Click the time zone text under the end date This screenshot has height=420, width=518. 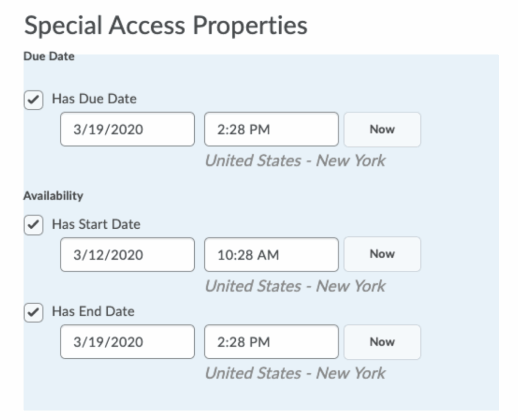pos(295,373)
